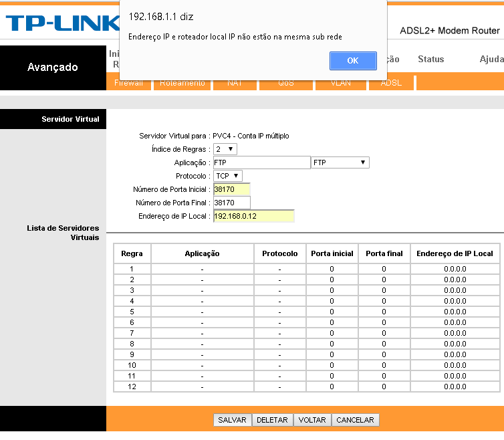Click rule number 8 in the table

pyautogui.click(x=132, y=344)
